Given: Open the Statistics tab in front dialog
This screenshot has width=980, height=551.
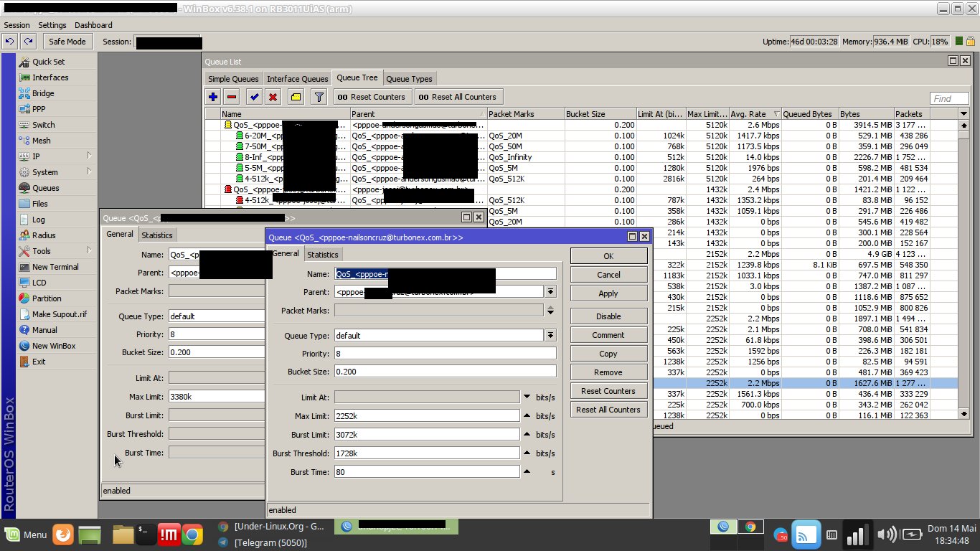Looking at the screenshot, I should 322,254.
